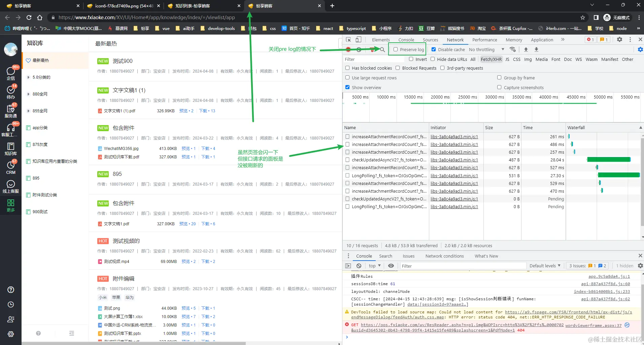Click the contacts icon in dark sidebar
This screenshot has width=644, height=345.
tap(11, 319)
